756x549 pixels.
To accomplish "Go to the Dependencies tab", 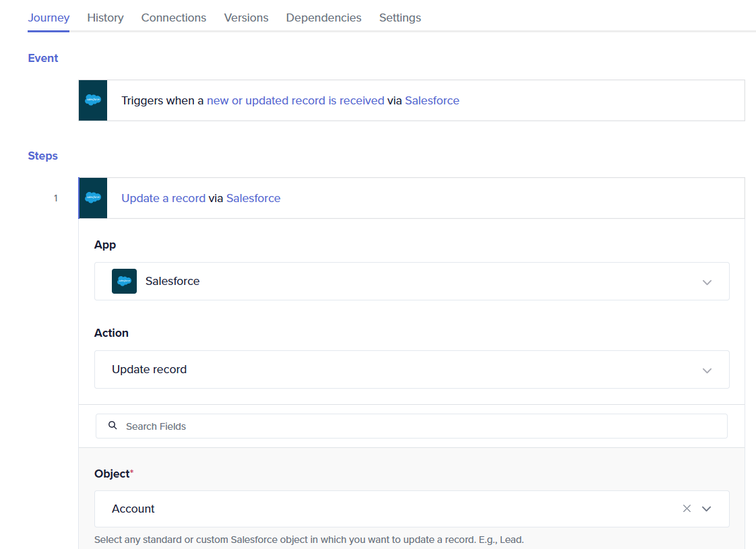I will [323, 18].
